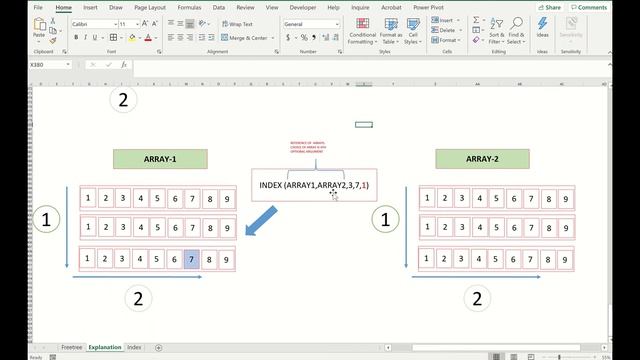Apply the Borders grid icon
The width and height of the screenshot is (640, 360).
click(113, 38)
